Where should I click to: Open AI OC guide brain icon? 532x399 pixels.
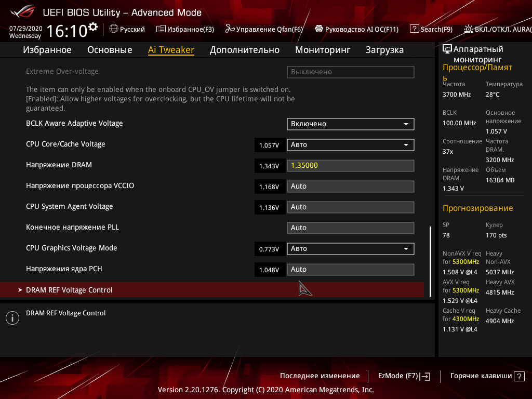tap(318, 29)
